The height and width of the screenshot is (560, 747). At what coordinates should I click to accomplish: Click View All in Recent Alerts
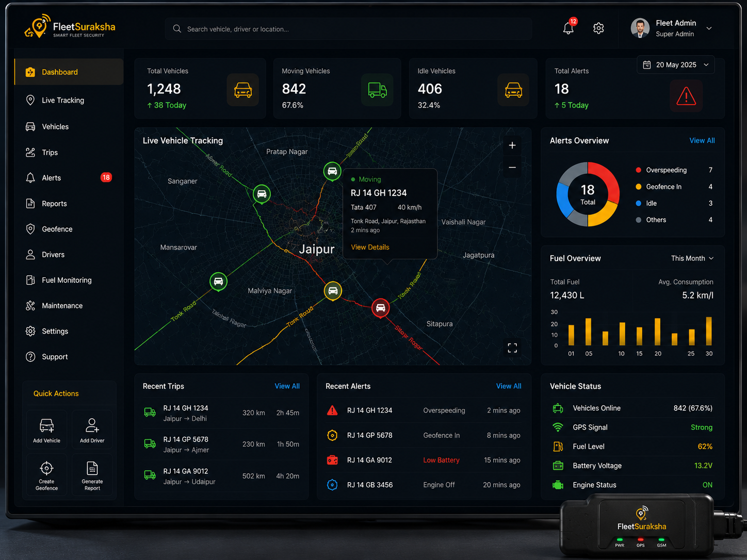coord(509,386)
